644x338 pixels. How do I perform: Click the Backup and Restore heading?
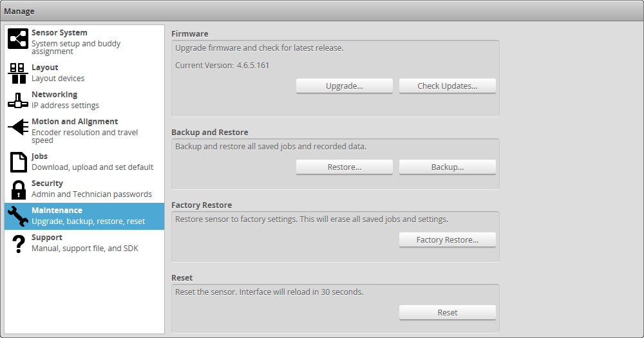coord(209,132)
